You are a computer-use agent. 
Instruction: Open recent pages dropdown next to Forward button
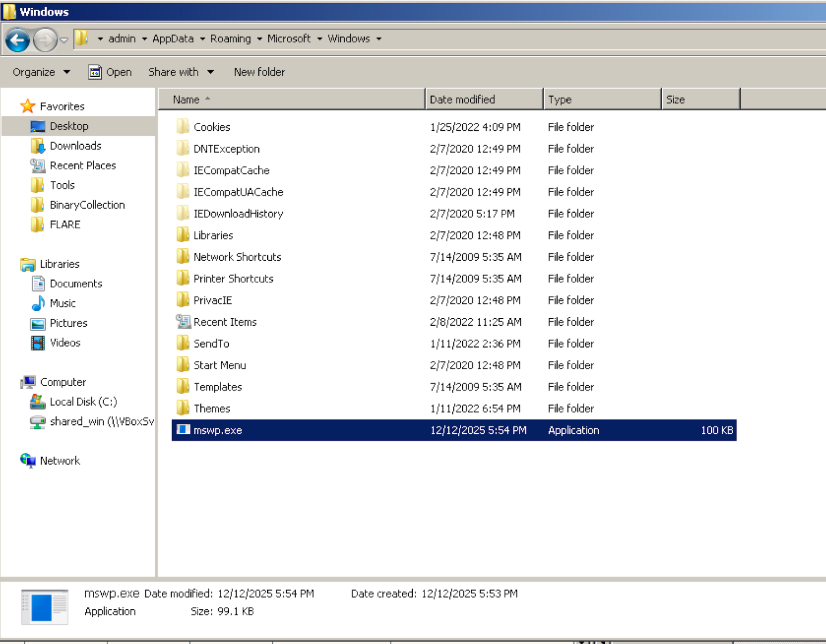tap(64, 40)
